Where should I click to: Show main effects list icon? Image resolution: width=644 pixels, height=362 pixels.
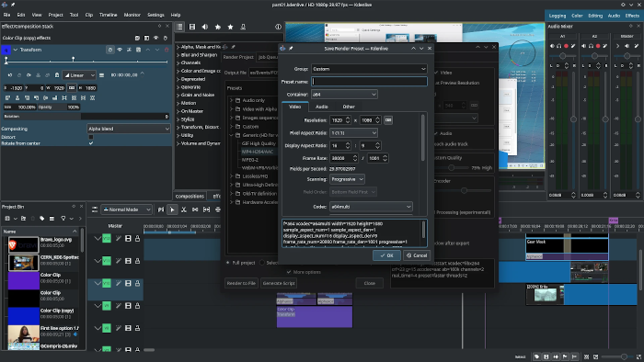click(179, 27)
